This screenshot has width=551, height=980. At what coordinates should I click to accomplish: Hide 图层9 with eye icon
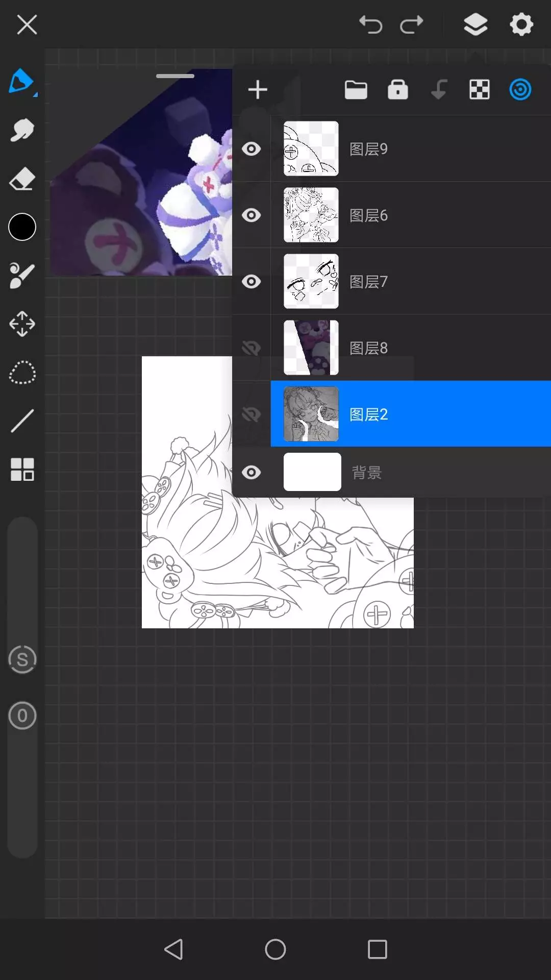click(x=251, y=149)
